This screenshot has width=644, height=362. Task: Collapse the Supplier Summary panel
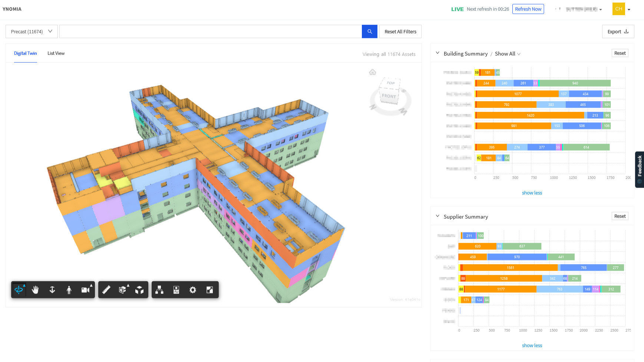point(437,216)
